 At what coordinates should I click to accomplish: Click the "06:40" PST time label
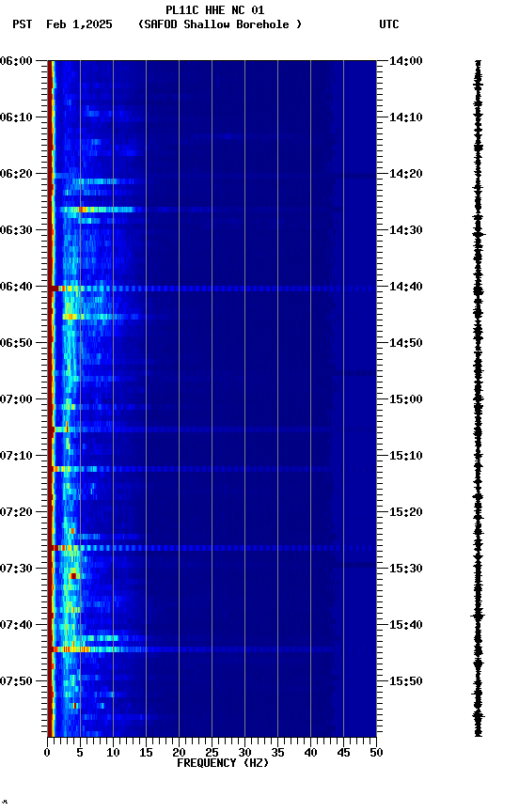tap(16, 287)
